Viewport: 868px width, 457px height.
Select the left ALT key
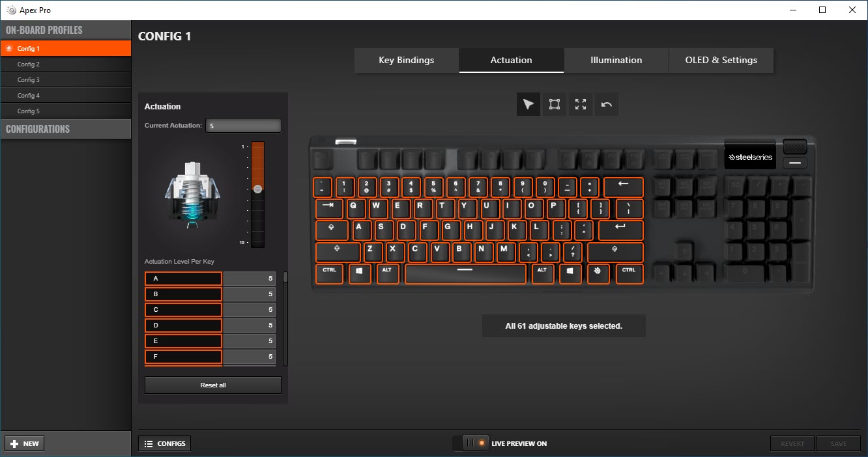click(388, 273)
